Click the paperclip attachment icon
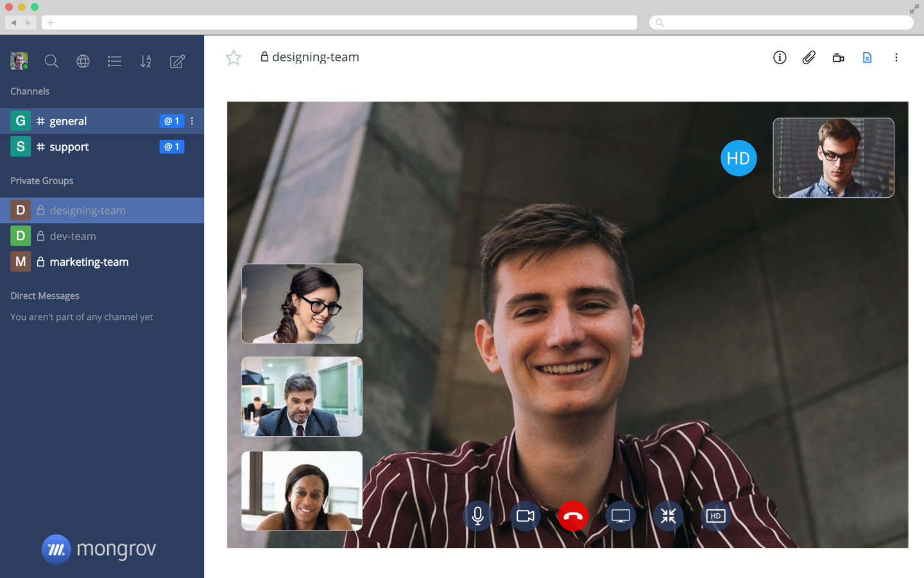The height and width of the screenshot is (578, 924). [x=809, y=58]
